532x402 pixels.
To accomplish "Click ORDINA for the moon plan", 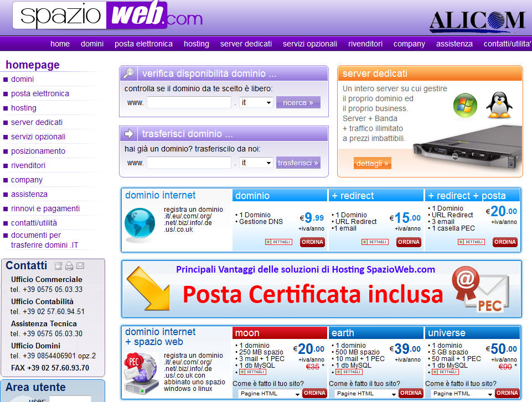I will point(314,393).
